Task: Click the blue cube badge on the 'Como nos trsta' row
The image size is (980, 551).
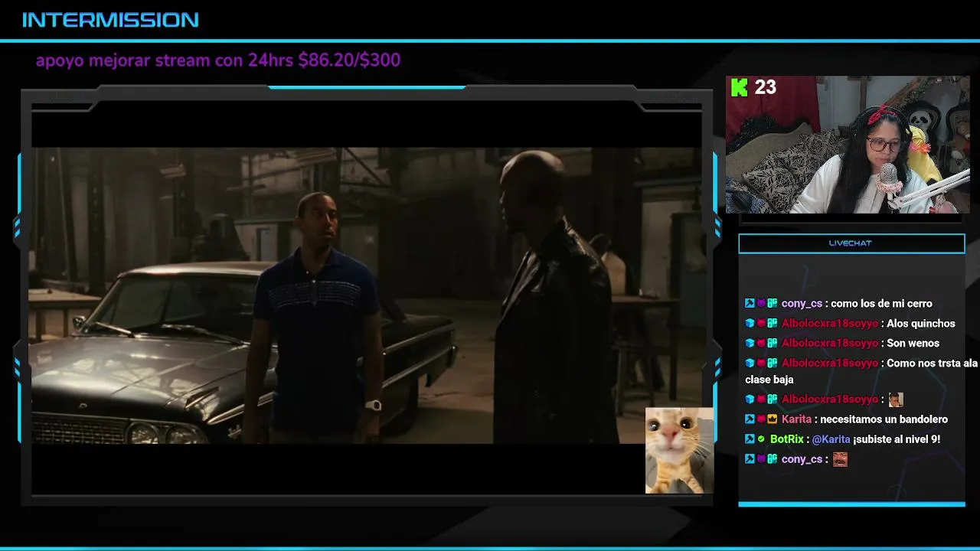Action: (750, 364)
